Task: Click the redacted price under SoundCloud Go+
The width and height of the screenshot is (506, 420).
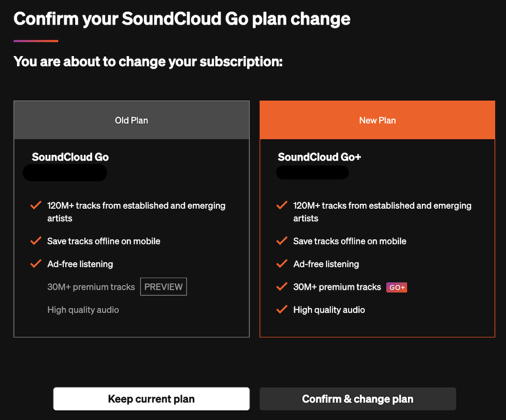Action: (x=312, y=172)
